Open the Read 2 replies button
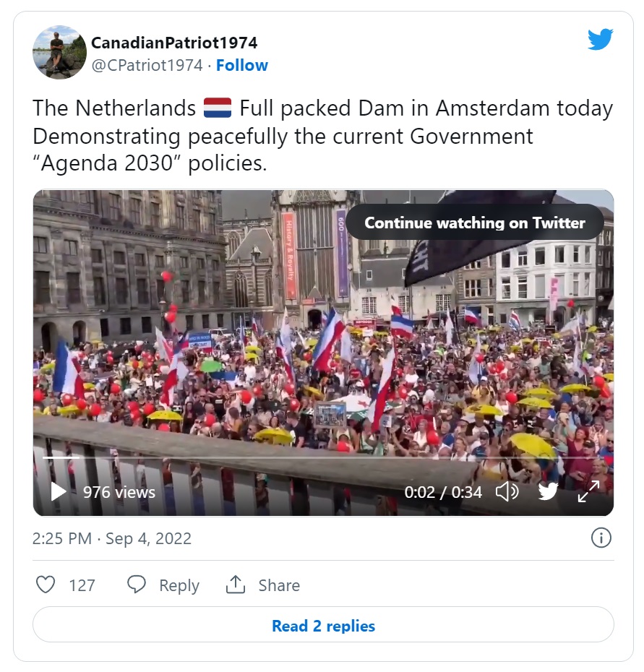The width and height of the screenshot is (644, 672). (x=323, y=626)
